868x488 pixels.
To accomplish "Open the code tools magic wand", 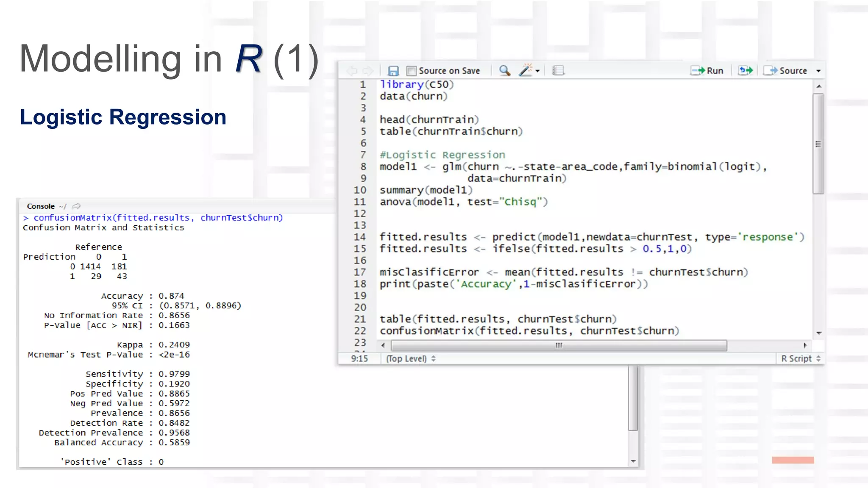I will (x=526, y=70).
